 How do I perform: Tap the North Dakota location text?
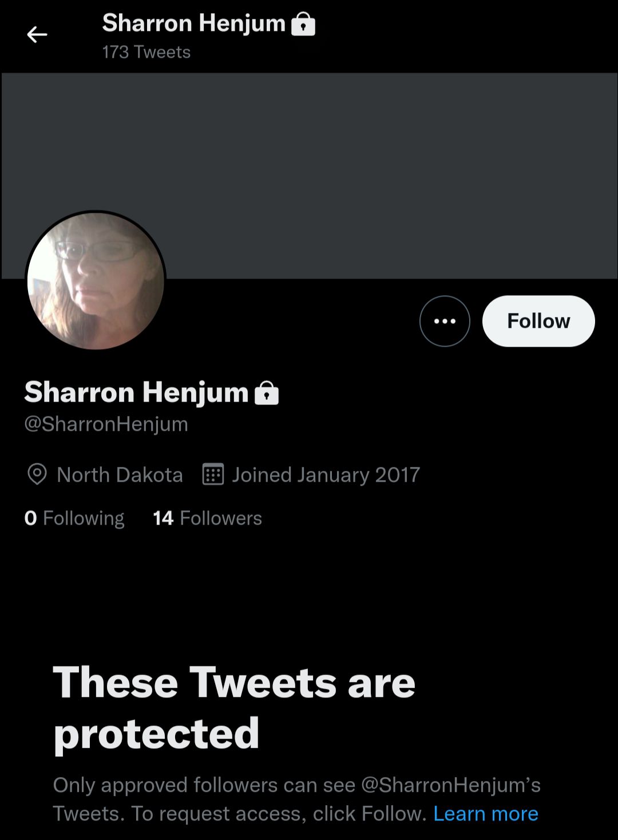click(120, 475)
